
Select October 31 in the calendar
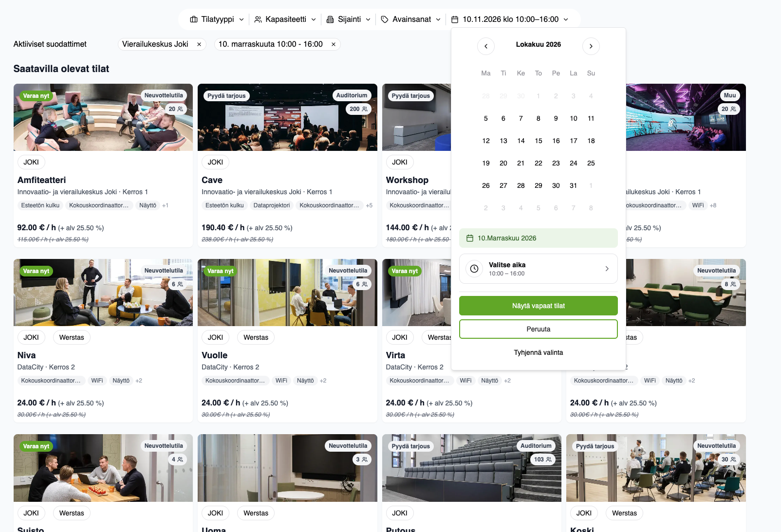pos(574,185)
